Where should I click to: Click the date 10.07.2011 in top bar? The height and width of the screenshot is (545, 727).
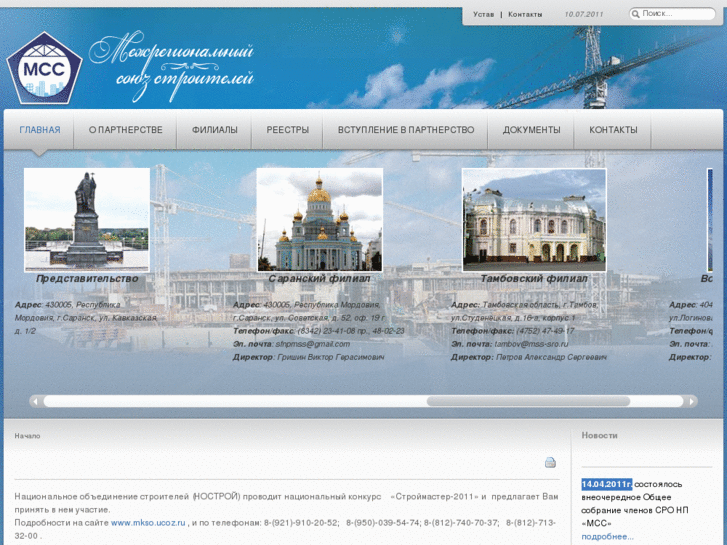tap(584, 14)
